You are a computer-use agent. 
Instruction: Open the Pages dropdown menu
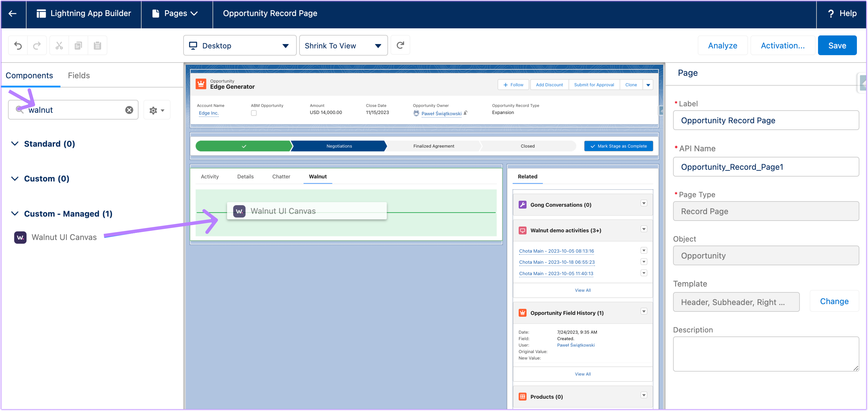(175, 13)
